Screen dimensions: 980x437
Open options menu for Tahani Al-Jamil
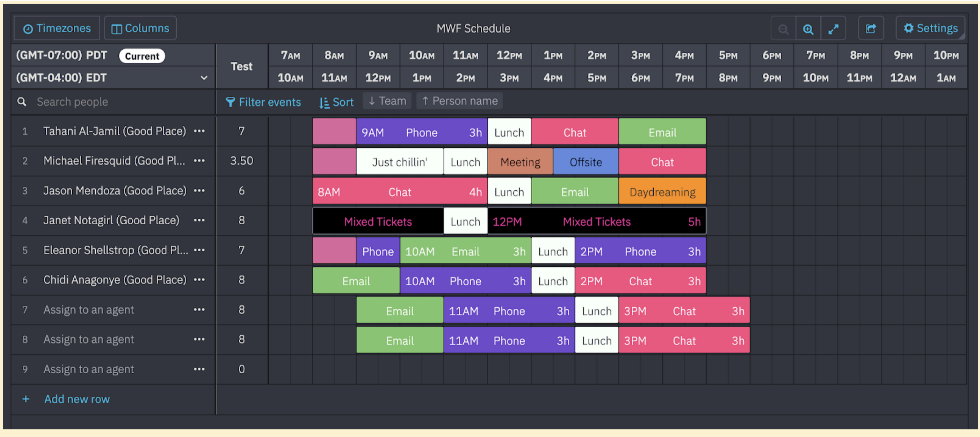coord(199,131)
